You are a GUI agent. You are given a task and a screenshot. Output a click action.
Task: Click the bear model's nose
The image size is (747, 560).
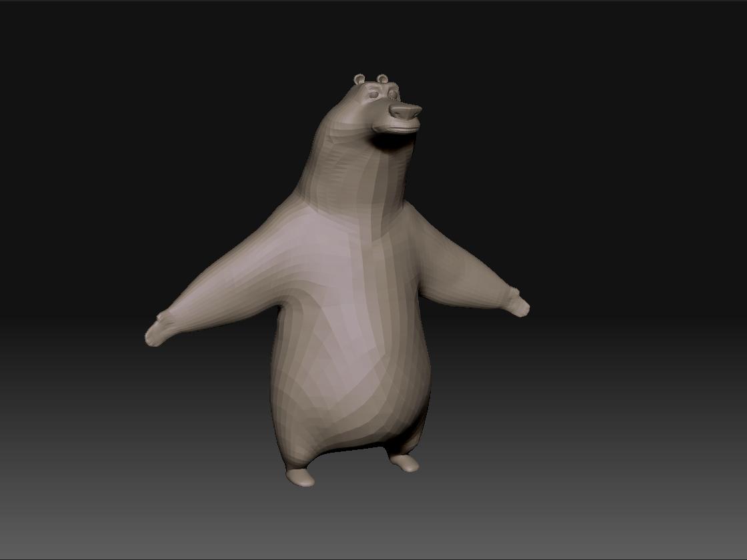(406, 112)
